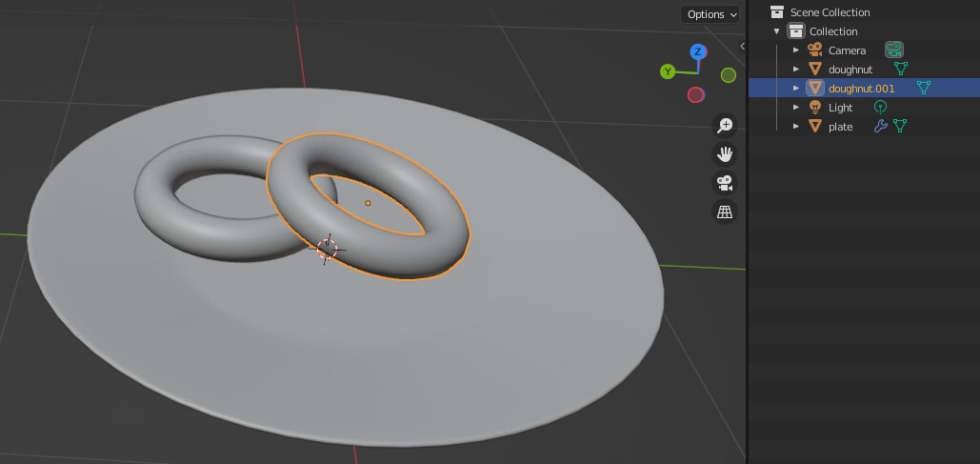This screenshot has width=980, height=464.
Task: Click doughnut's green mesh data icon
Action: (900, 69)
